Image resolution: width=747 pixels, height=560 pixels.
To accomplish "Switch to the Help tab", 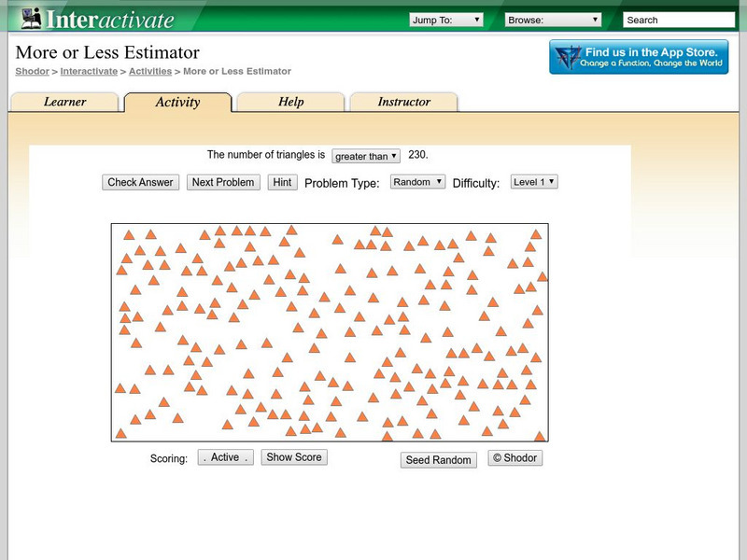I will pos(290,102).
